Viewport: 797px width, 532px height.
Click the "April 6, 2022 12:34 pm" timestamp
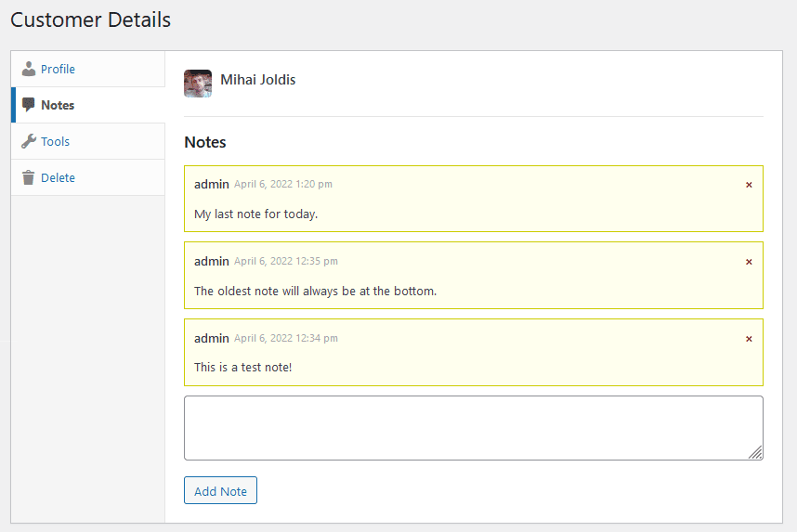click(x=286, y=339)
